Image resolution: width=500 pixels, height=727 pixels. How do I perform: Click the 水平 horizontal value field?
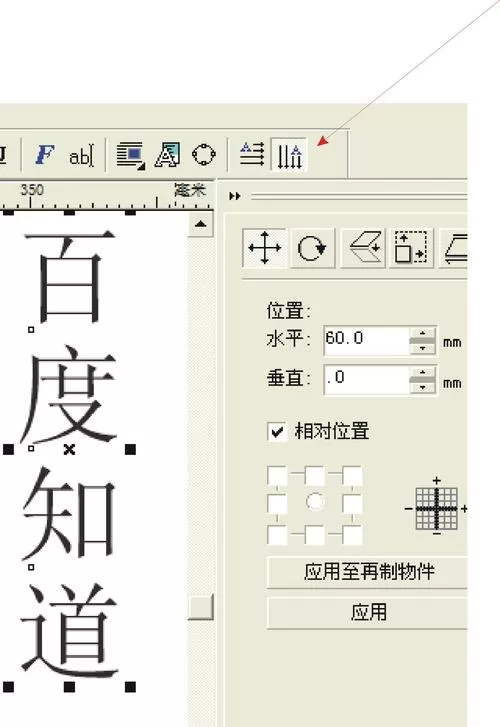pos(366,340)
